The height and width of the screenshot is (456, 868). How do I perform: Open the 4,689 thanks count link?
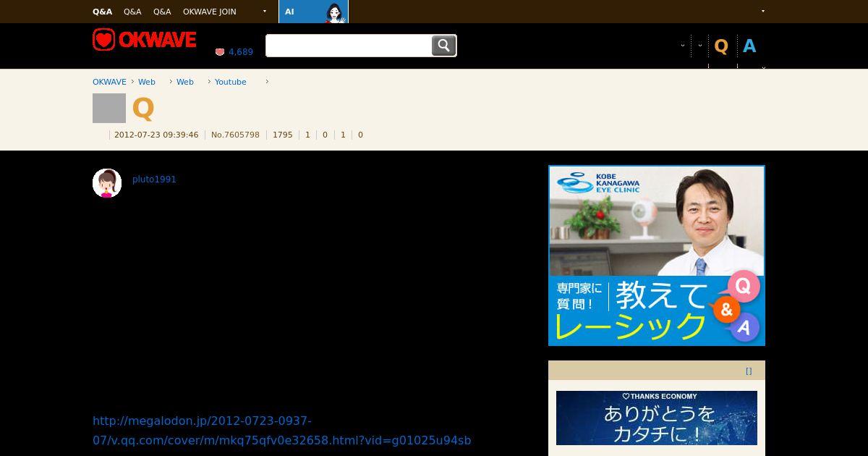[241, 52]
